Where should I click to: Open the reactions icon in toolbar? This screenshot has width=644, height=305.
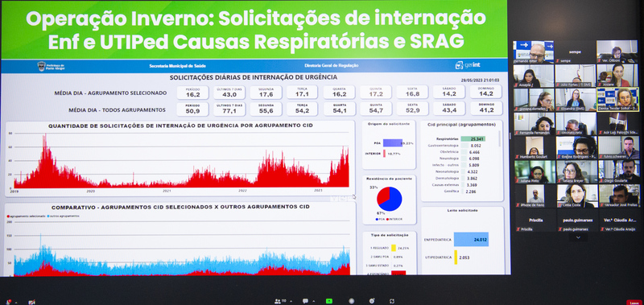click(x=372, y=301)
